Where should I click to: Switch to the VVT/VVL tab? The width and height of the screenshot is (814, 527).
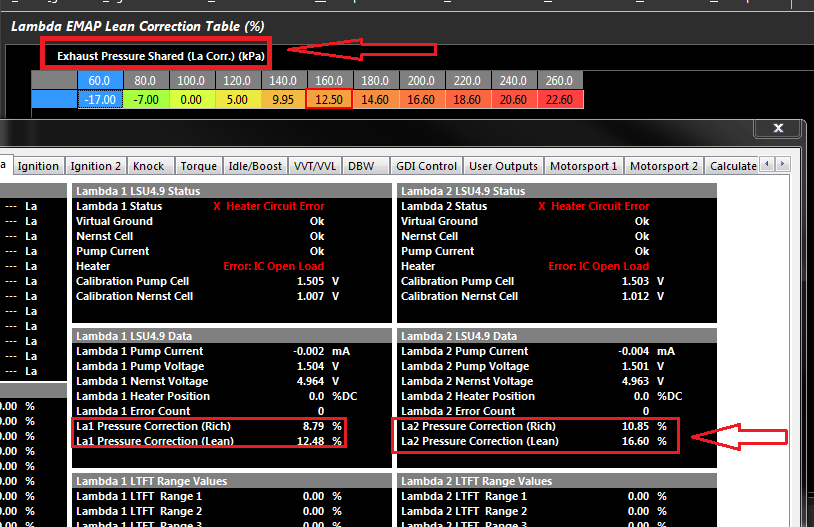[316, 166]
